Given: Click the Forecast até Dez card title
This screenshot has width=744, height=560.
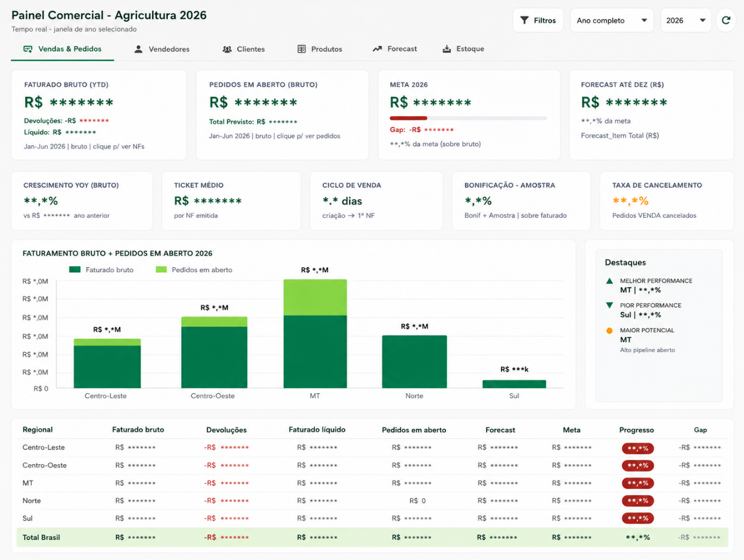Looking at the screenshot, I should (622, 84).
